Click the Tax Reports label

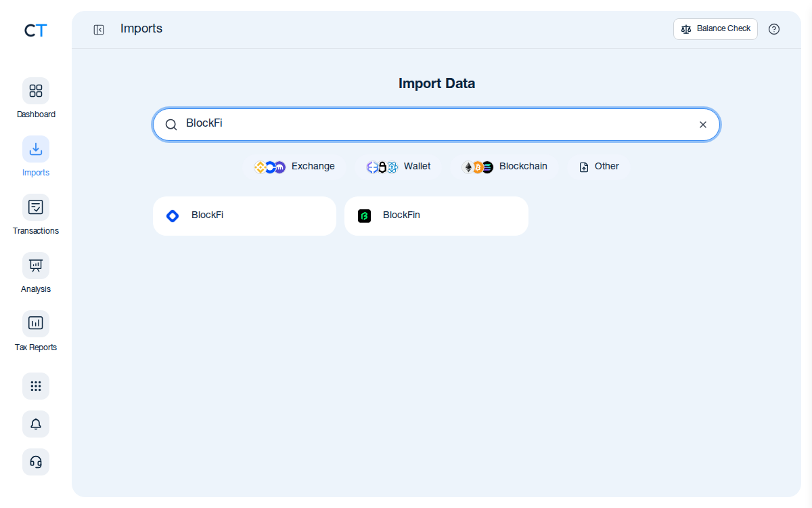pyautogui.click(x=36, y=347)
